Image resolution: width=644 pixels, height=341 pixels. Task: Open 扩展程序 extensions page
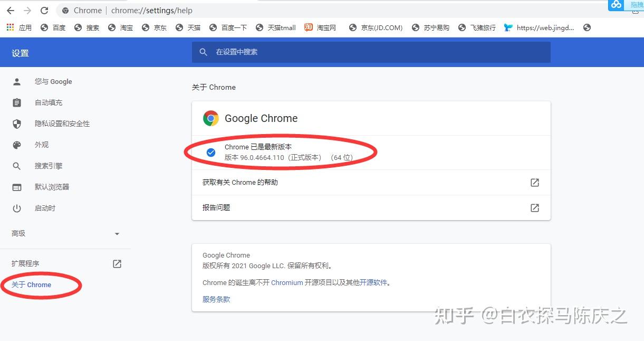click(x=25, y=263)
